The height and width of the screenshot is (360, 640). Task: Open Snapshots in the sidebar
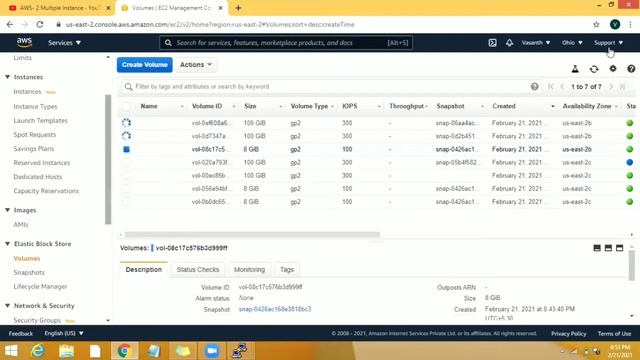pyautogui.click(x=29, y=272)
